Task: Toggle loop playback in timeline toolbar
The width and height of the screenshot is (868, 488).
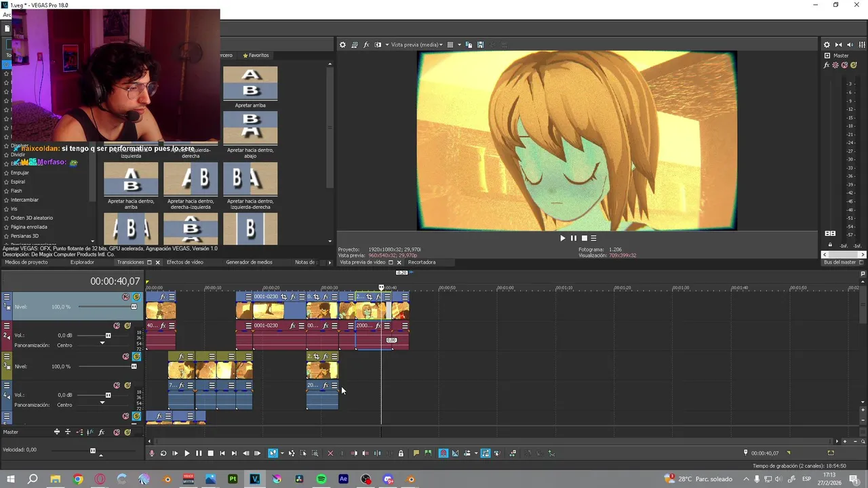Action: pos(163,453)
